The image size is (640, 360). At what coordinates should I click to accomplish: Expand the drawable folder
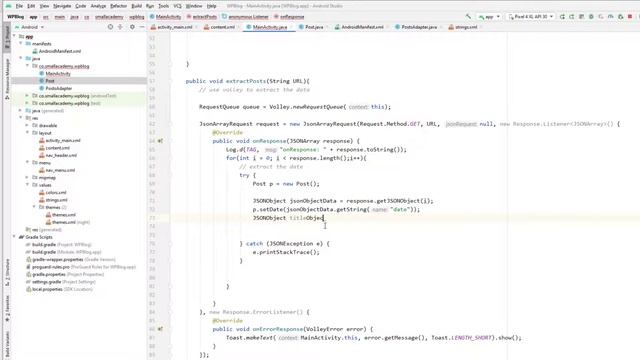(27, 125)
